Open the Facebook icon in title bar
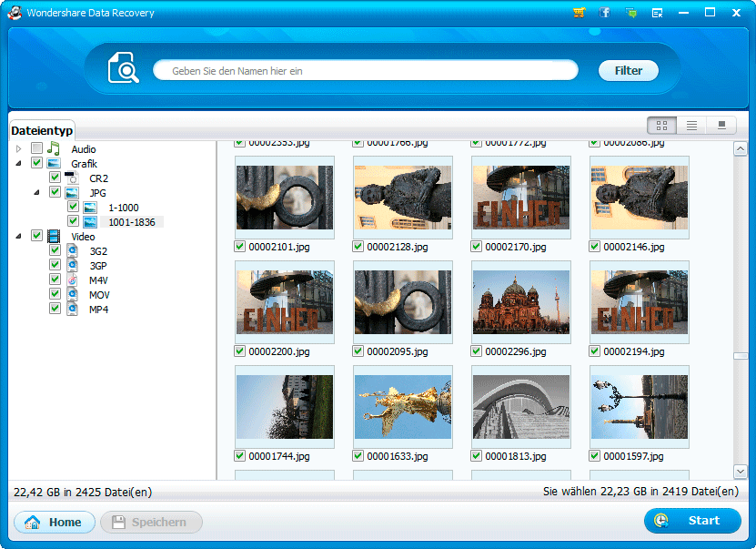 (604, 13)
